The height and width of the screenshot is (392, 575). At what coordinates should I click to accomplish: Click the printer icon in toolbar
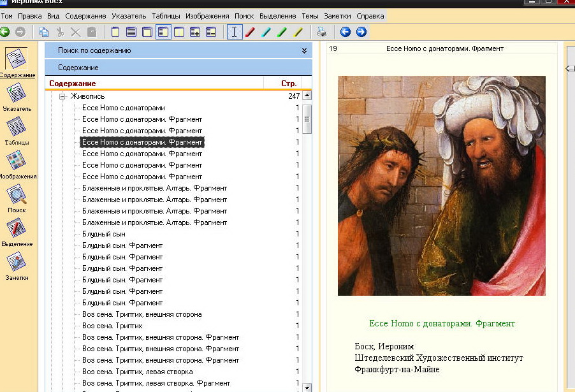[322, 32]
